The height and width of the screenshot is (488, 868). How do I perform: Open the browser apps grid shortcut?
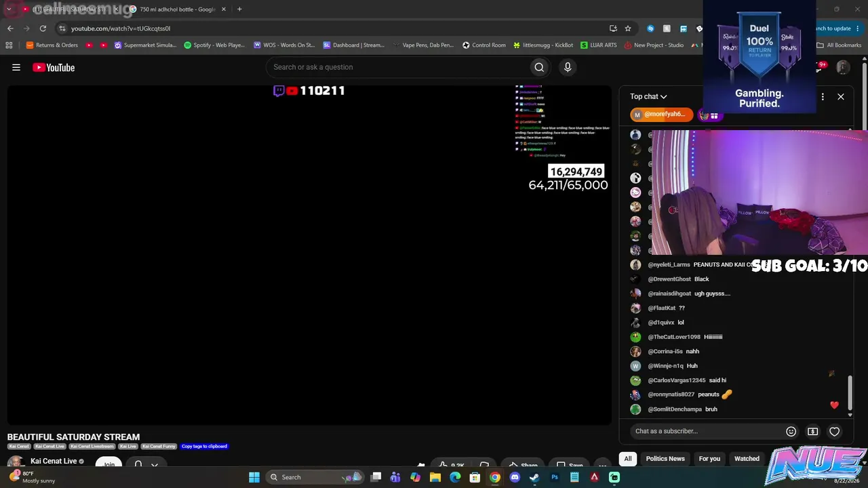9,45
